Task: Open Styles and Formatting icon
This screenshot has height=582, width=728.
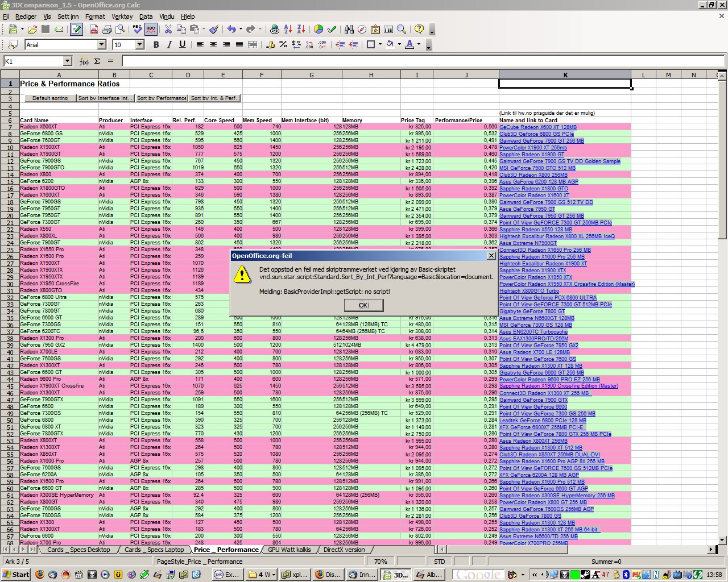Action: 13,44
